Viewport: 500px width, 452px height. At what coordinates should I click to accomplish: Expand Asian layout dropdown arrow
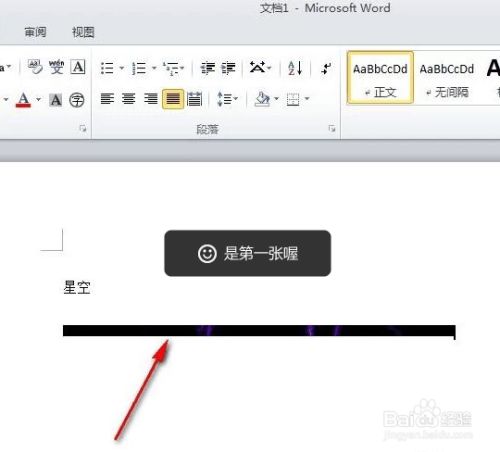[269, 68]
